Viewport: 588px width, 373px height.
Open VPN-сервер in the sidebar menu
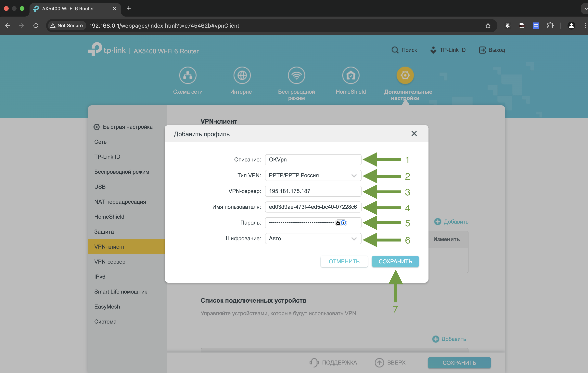tap(110, 262)
